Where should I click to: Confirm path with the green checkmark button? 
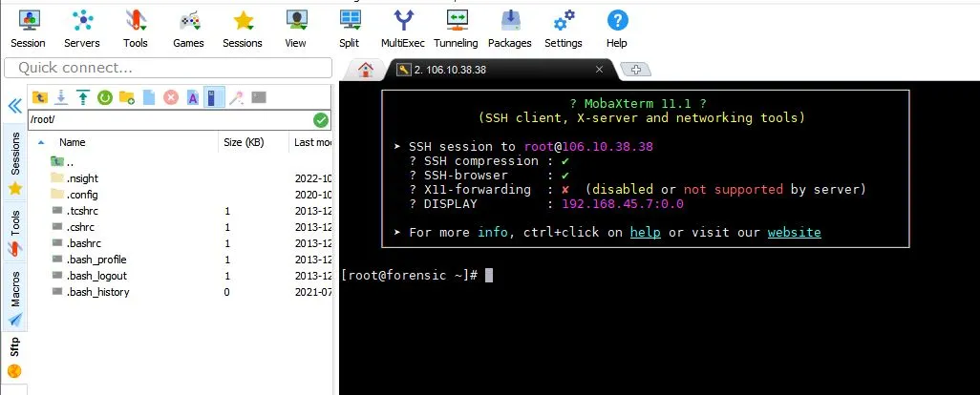click(321, 120)
